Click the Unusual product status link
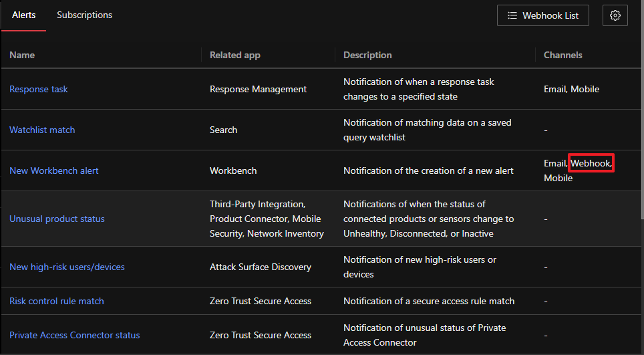This screenshot has height=355, width=644. click(x=57, y=219)
